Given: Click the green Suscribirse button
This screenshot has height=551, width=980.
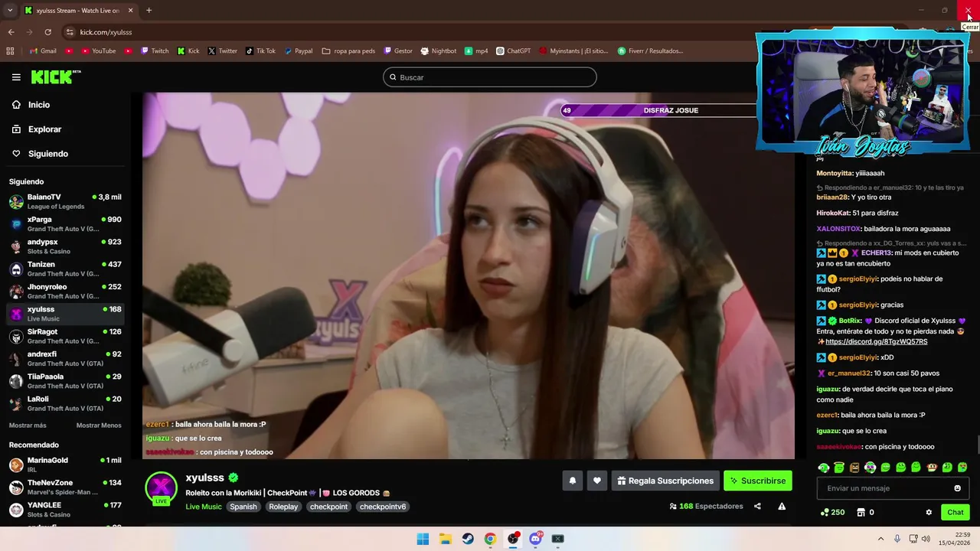Looking at the screenshot, I should click(758, 481).
